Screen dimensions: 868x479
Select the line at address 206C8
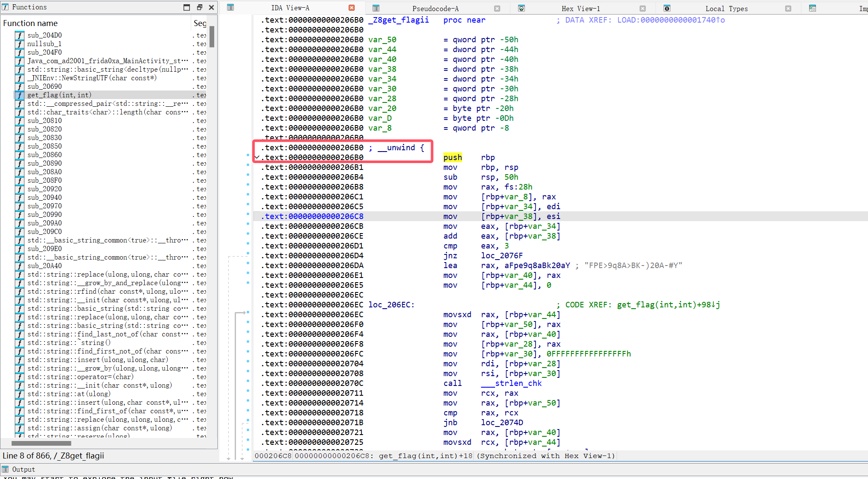pos(560,216)
